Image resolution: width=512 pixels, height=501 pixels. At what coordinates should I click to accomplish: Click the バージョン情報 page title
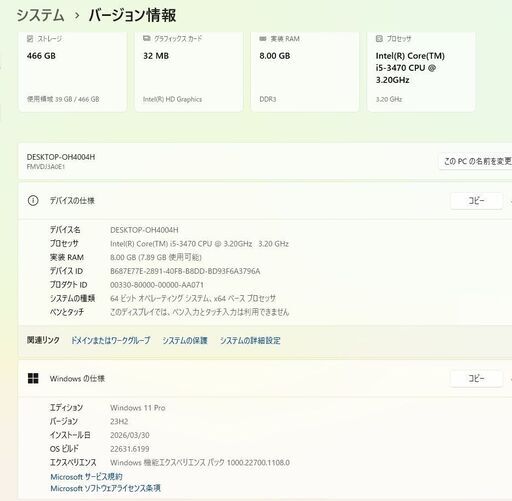[132, 15]
